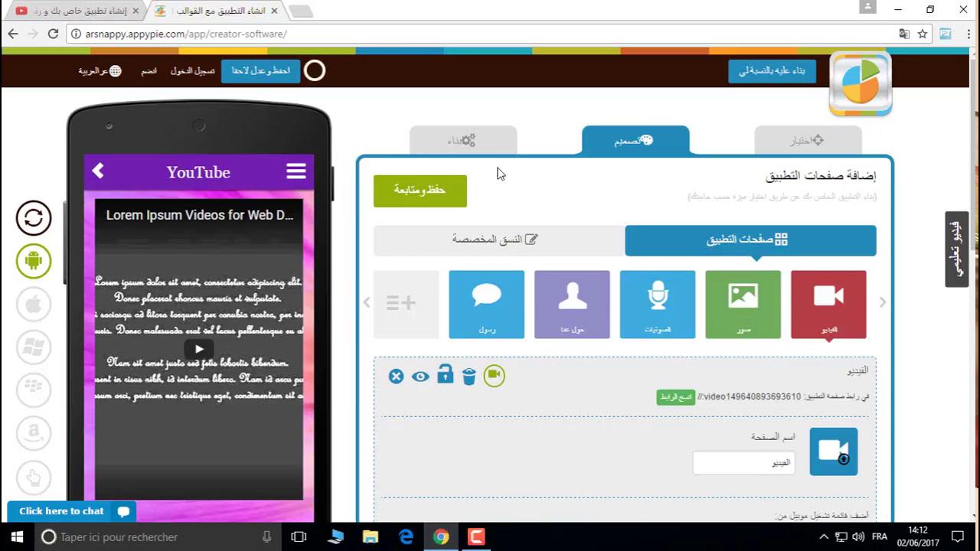Click the Appy Pie logo
This screenshot has width=980, height=551.
click(861, 83)
